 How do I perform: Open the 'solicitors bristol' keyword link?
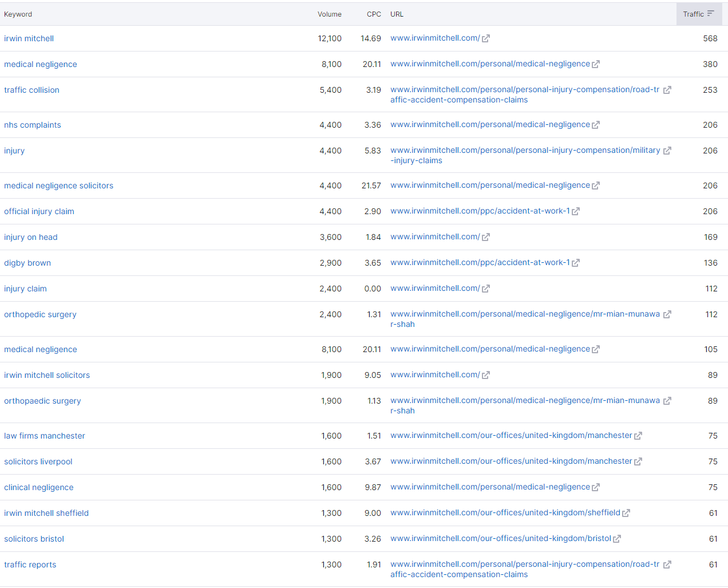pos(34,539)
